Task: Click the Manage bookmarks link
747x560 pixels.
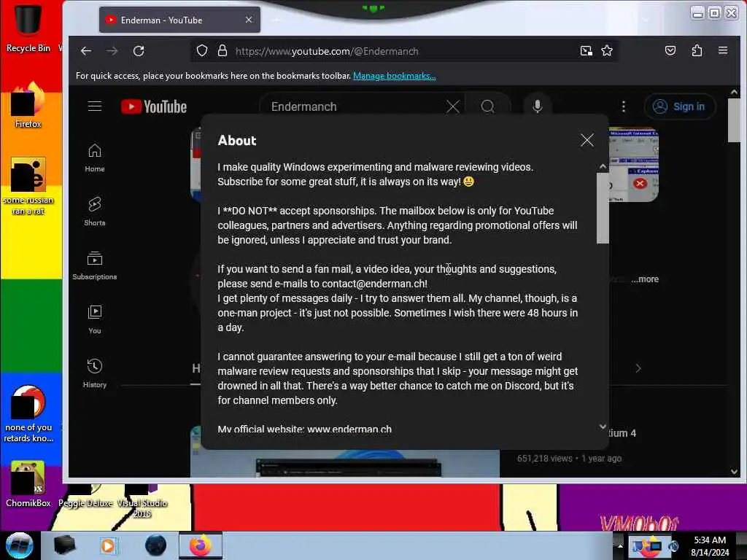Action: (x=394, y=76)
